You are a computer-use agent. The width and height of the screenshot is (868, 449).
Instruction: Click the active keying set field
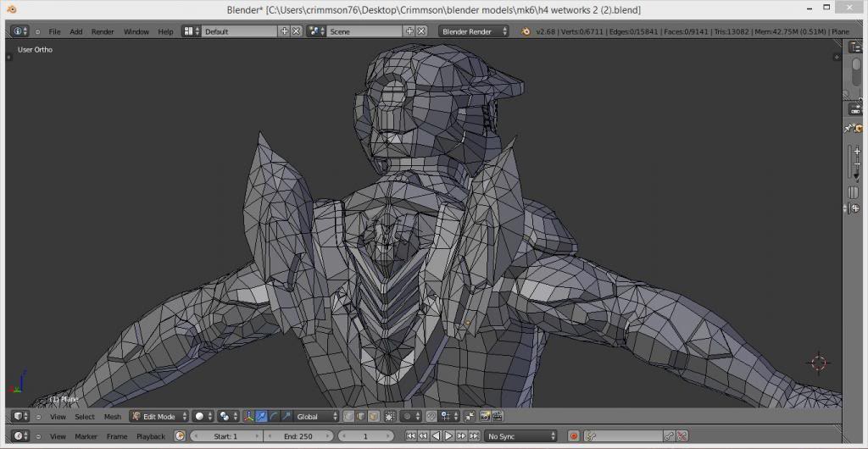coord(623,436)
